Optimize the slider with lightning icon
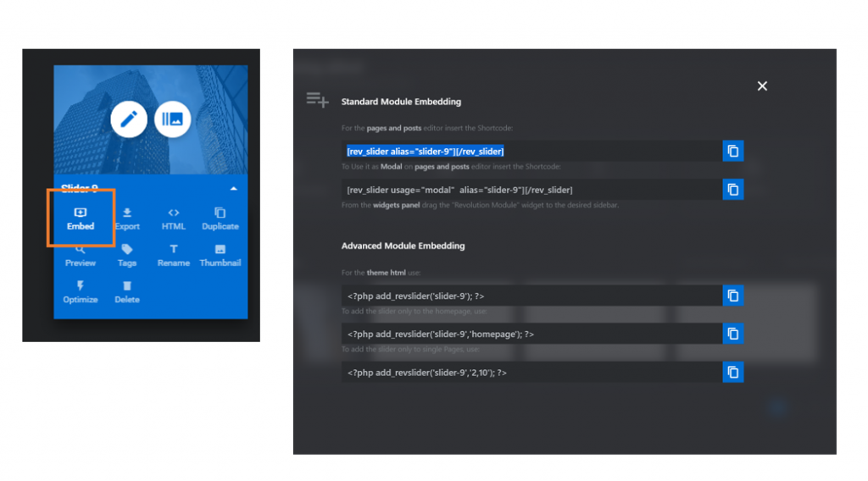The image size is (868, 481). (81, 292)
